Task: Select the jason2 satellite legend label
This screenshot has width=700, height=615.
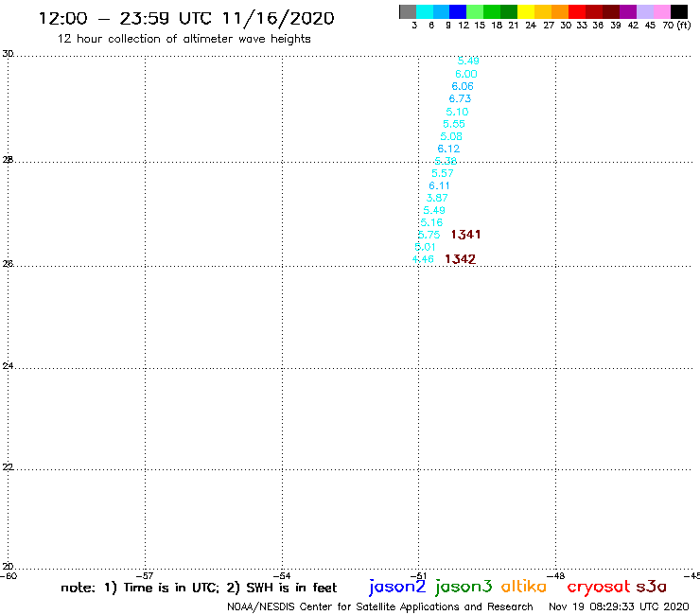Action: pos(397,587)
